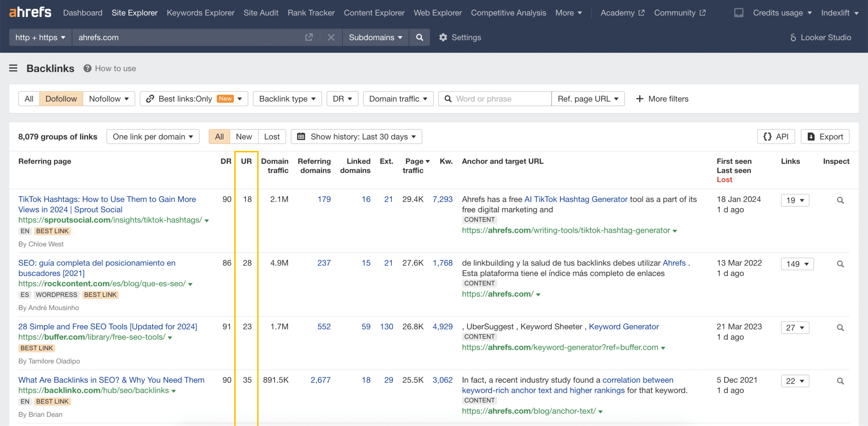Export the backlinks list

825,137
